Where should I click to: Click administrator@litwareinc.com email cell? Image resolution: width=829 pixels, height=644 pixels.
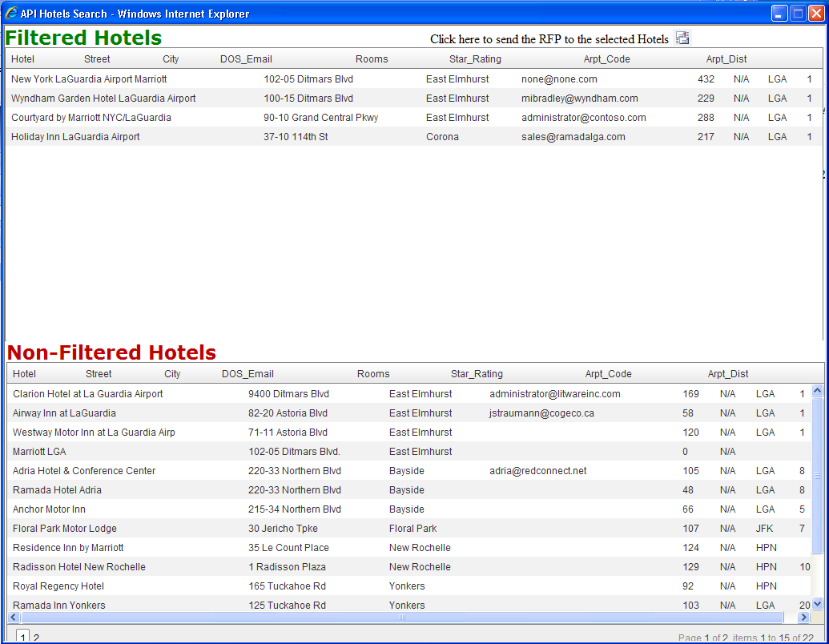click(x=554, y=394)
